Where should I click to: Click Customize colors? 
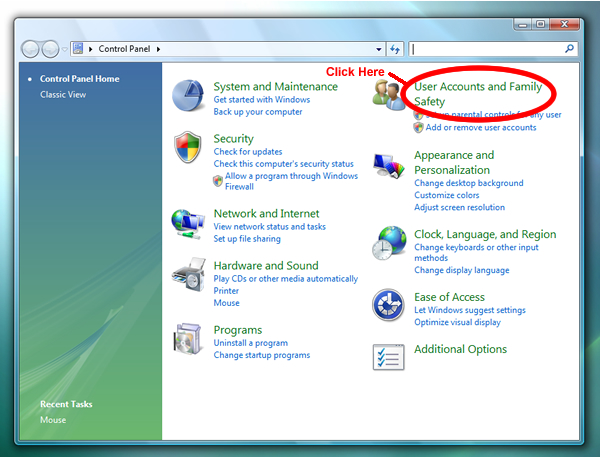click(447, 195)
